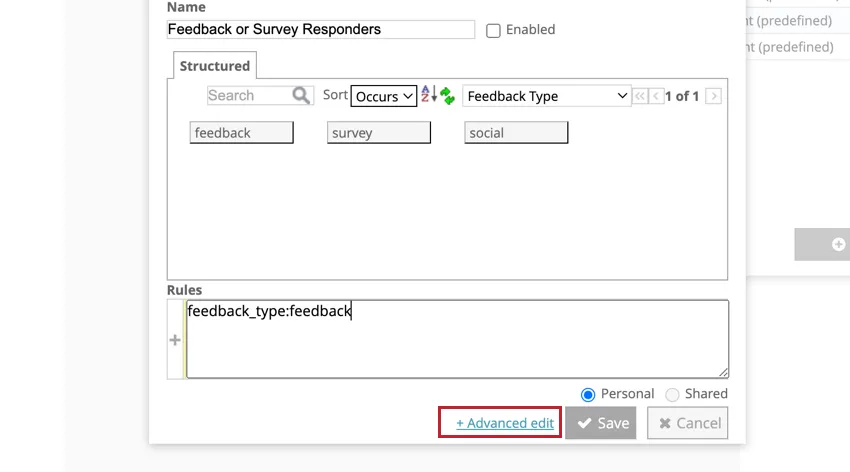Image resolution: width=850 pixels, height=472 pixels.
Task: Select the Personal radio option
Action: [588, 394]
